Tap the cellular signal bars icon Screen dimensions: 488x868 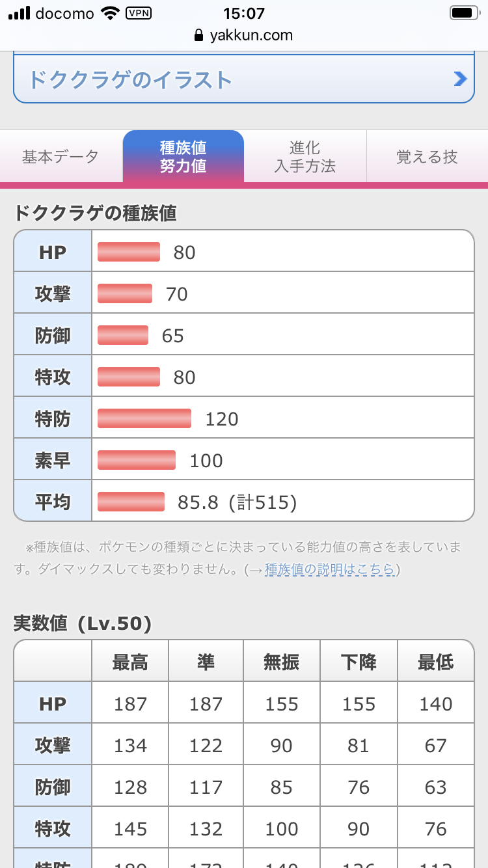[19, 13]
